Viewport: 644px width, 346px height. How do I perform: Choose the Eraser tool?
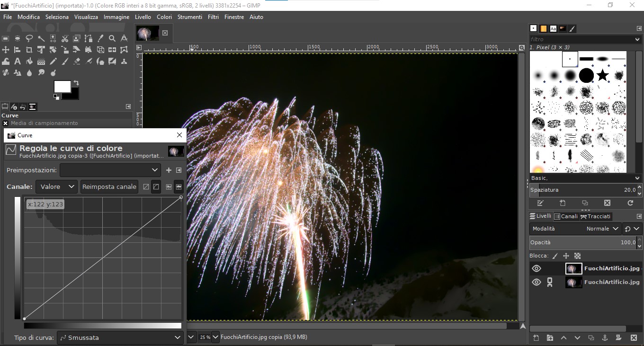pyautogui.click(x=77, y=61)
